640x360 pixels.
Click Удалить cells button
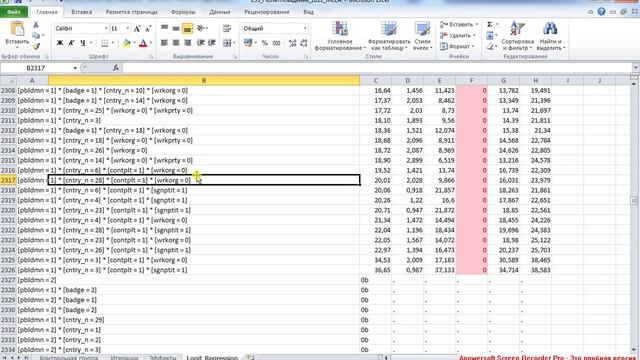tap(458, 36)
